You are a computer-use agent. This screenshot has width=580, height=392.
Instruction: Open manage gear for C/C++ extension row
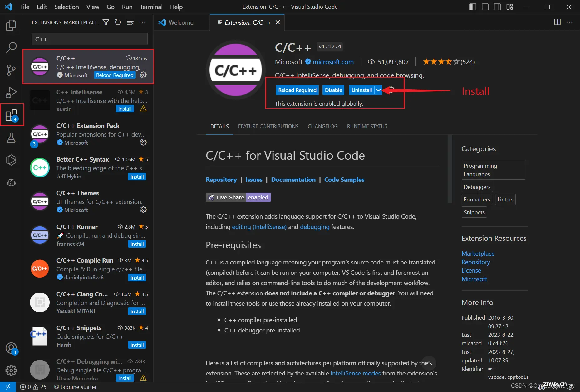coord(143,75)
